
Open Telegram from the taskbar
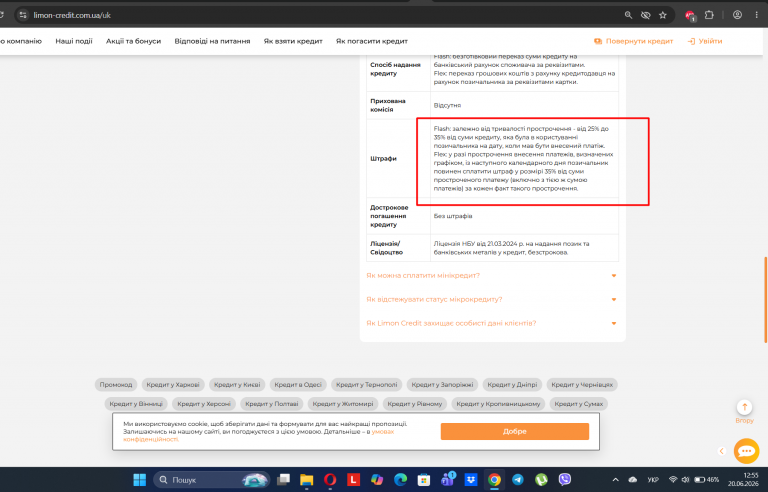coord(518,480)
